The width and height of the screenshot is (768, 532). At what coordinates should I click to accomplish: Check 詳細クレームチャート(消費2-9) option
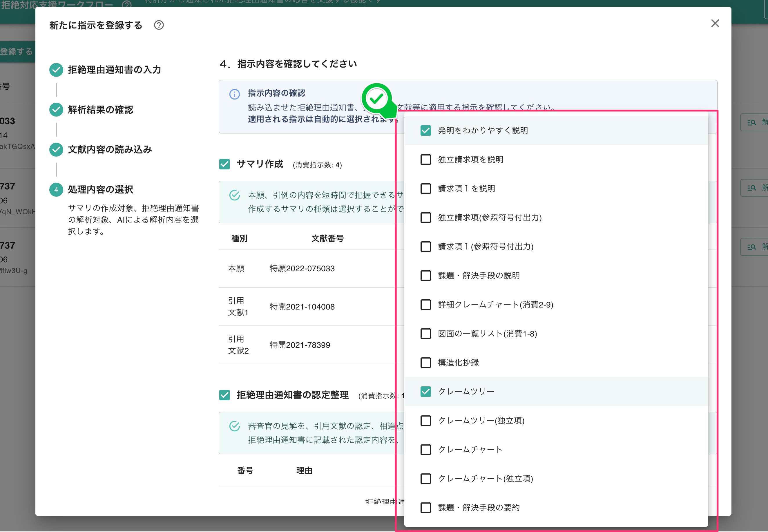pyautogui.click(x=425, y=304)
